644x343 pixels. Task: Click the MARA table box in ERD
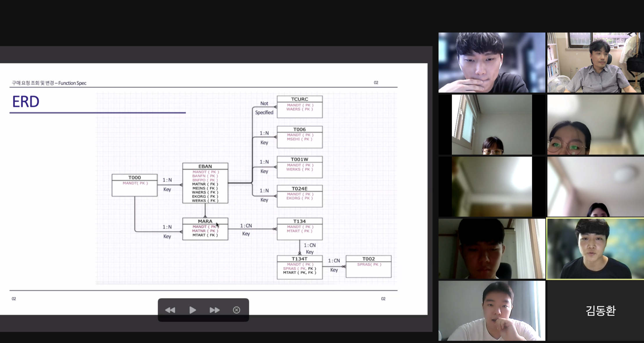point(205,229)
